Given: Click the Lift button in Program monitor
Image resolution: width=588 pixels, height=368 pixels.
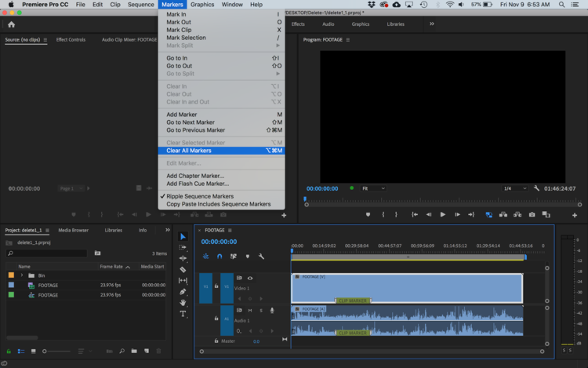Looking at the screenshot, I should (x=503, y=214).
